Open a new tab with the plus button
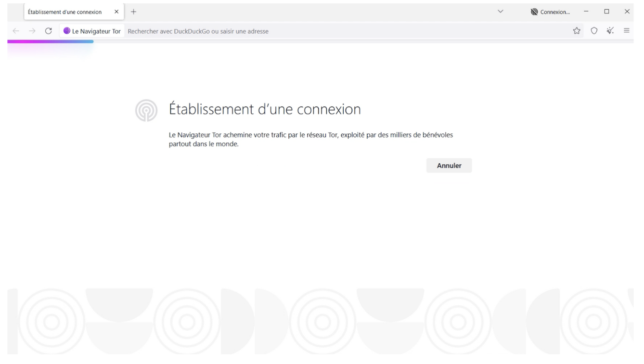644x364 pixels. [133, 12]
